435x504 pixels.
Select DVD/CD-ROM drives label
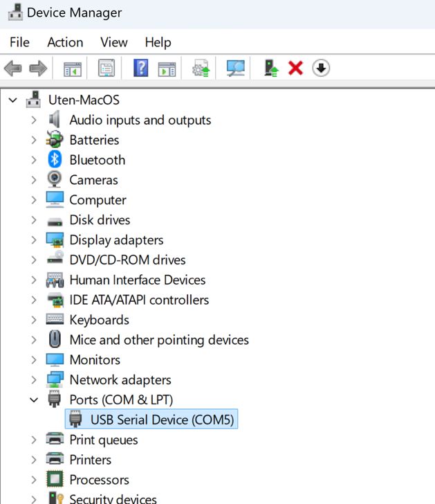coord(127,260)
